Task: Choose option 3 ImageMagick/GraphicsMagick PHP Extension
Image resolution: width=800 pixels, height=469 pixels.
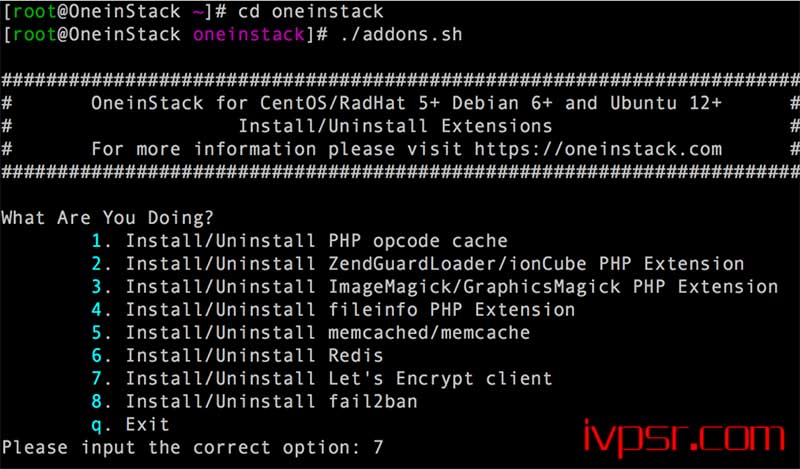Action: click(435, 286)
